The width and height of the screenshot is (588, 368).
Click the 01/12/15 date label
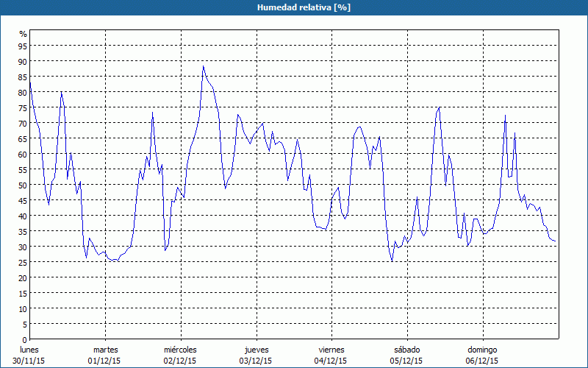pyautogui.click(x=105, y=361)
